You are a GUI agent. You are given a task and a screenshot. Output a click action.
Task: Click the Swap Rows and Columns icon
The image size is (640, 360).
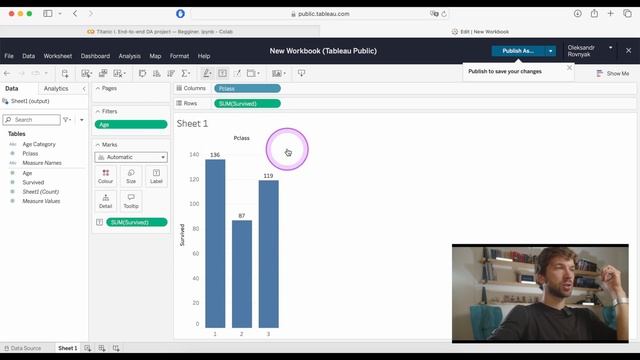(142, 73)
